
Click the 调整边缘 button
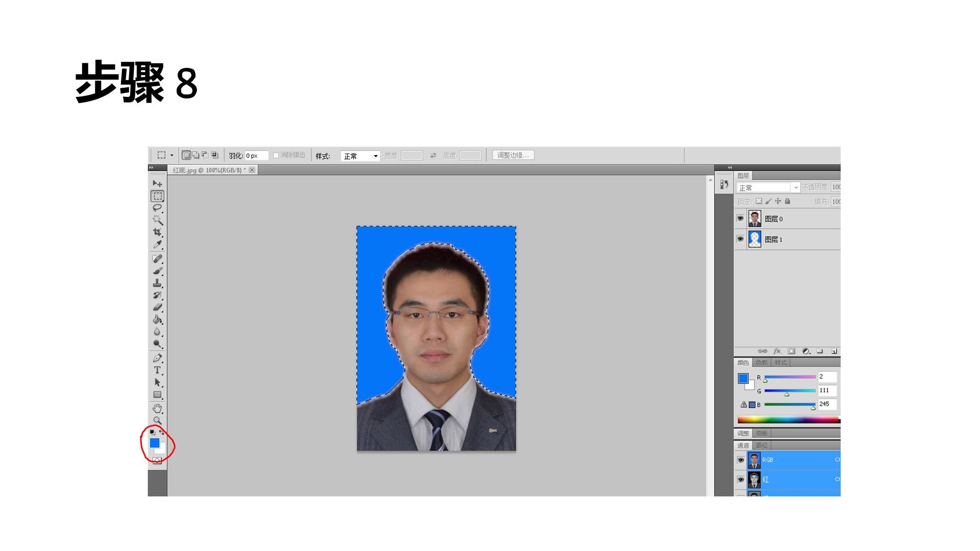(513, 155)
